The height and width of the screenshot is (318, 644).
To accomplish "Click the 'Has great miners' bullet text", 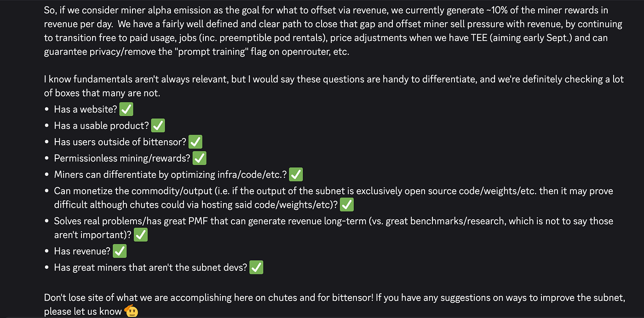I will [150, 267].
